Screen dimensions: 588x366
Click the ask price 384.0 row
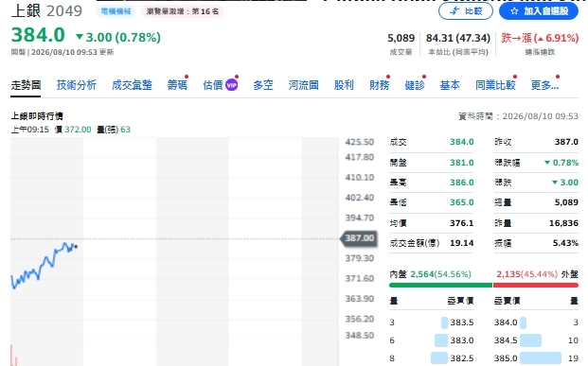[x=536, y=322]
